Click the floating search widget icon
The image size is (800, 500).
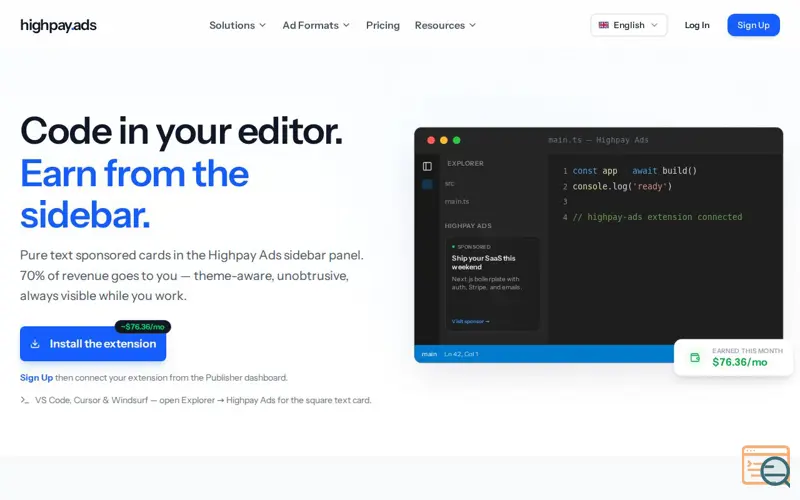pyautogui.click(x=766, y=466)
